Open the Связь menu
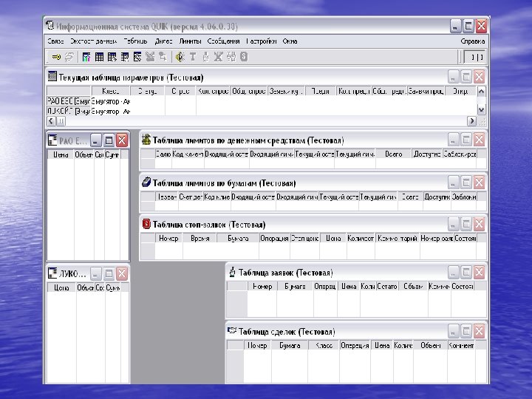The image size is (532, 399). pyautogui.click(x=55, y=41)
